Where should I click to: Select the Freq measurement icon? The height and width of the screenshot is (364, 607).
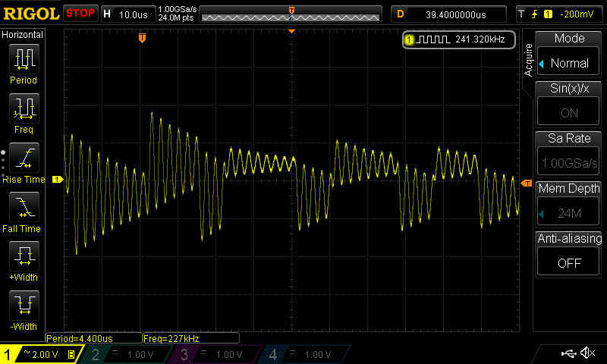[24, 108]
